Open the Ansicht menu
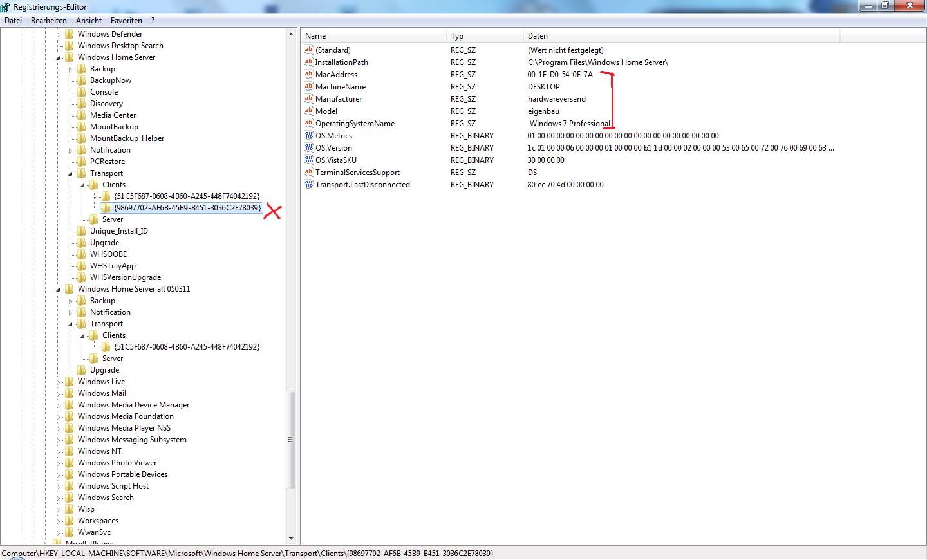The image size is (927, 560). click(x=89, y=21)
